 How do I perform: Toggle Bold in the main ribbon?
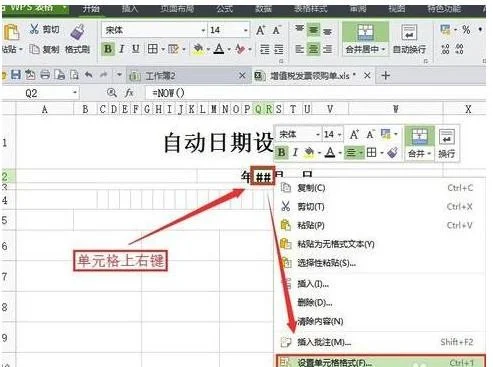pos(108,49)
